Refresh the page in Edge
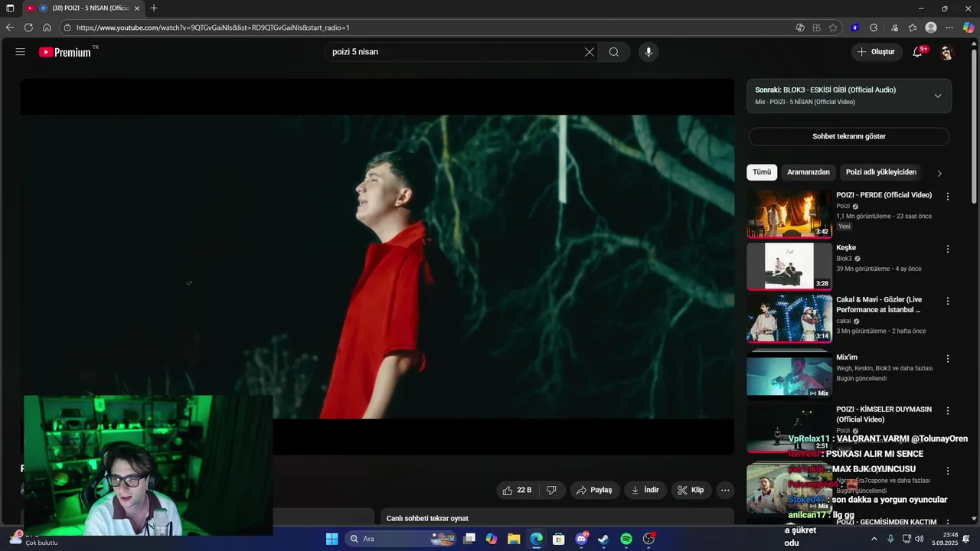Viewport: 980px width, 551px height. pyautogui.click(x=28, y=28)
